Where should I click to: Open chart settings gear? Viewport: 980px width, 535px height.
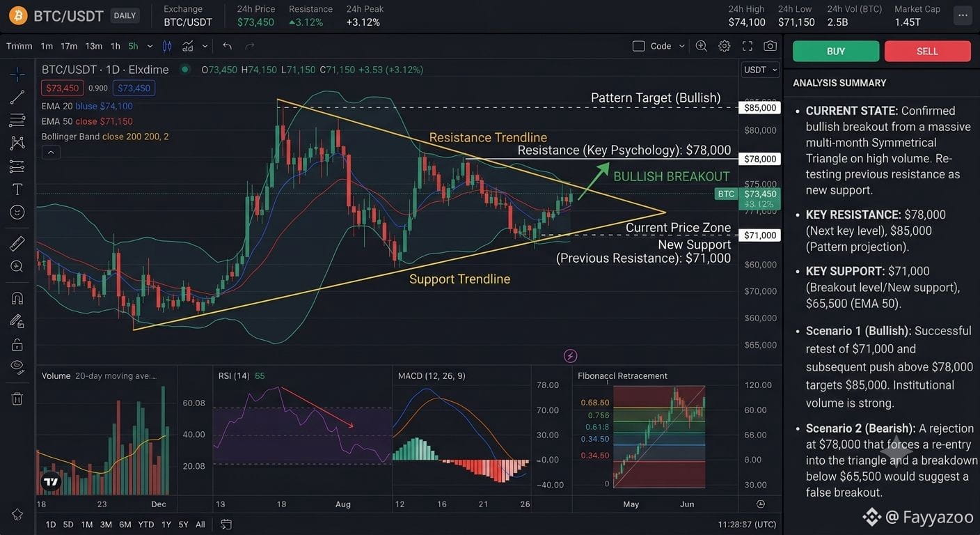click(725, 46)
